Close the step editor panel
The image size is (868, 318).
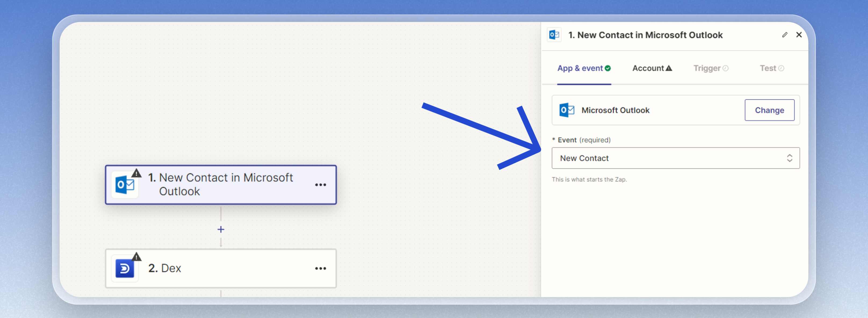(x=799, y=35)
